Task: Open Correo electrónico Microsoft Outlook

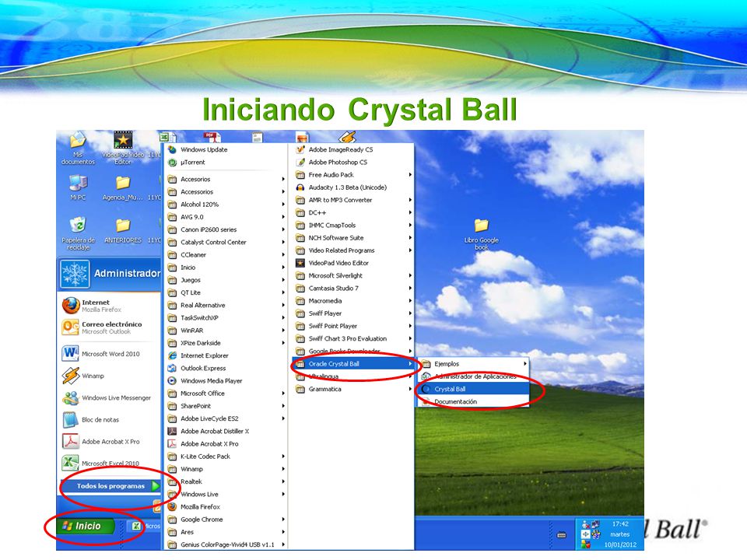Action: [110, 327]
